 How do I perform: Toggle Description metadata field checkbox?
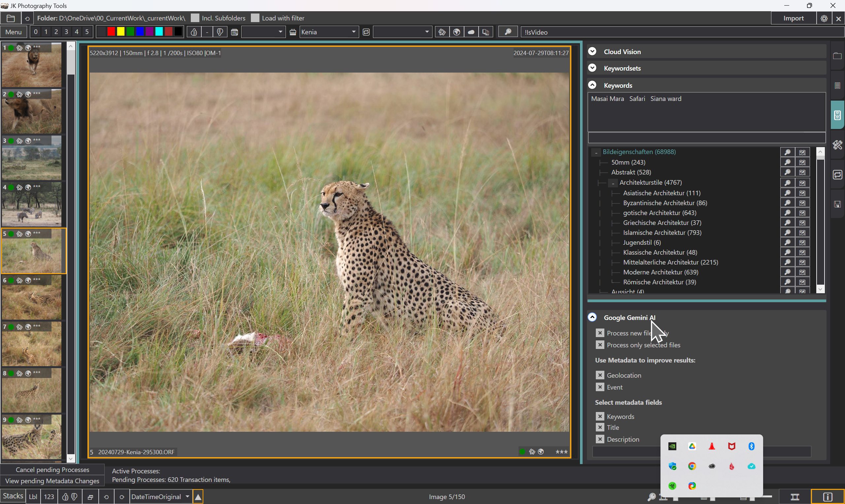click(600, 439)
